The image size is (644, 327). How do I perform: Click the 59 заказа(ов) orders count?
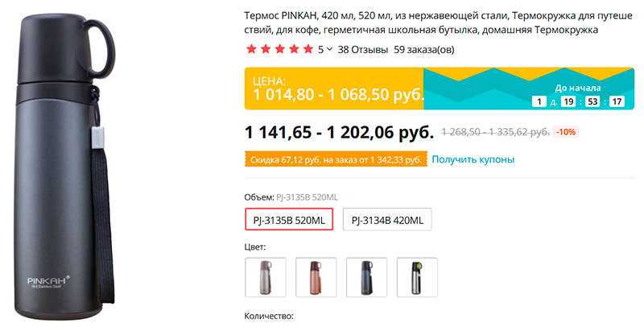coord(424,49)
